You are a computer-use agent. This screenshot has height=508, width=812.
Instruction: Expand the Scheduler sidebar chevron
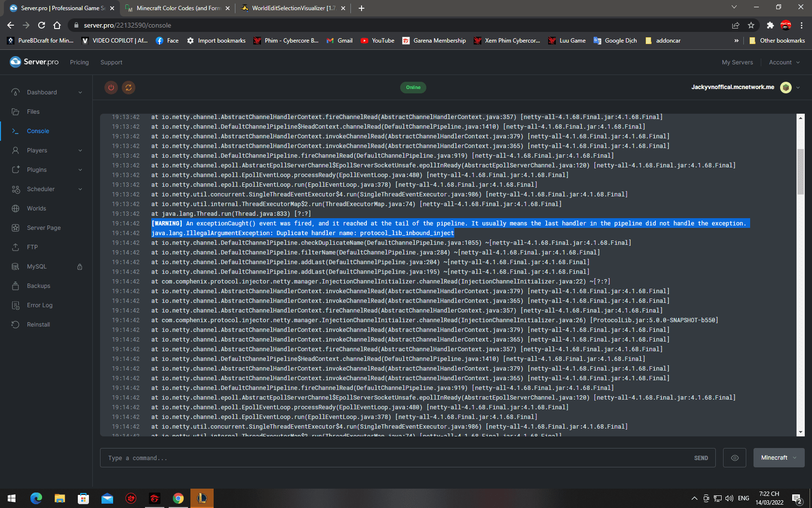[80, 189]
